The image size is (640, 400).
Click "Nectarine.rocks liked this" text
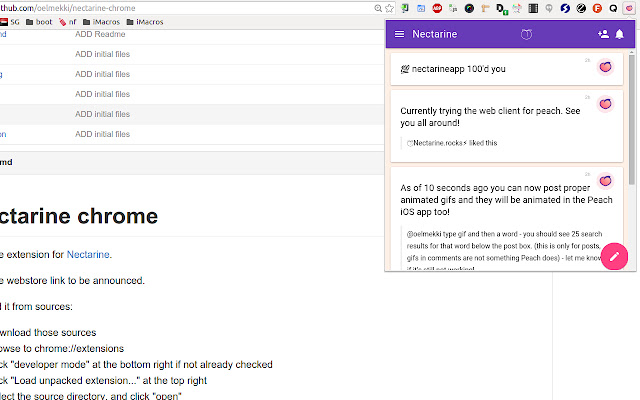pyautogui.click(x=452, y=143)
